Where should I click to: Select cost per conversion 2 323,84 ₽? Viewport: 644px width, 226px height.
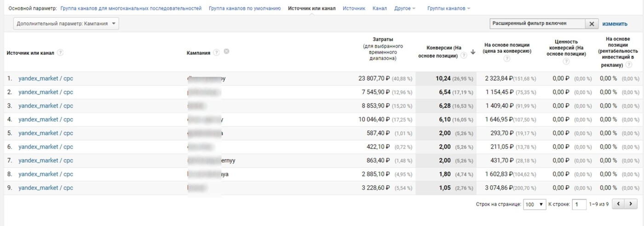tap(499, 79)
